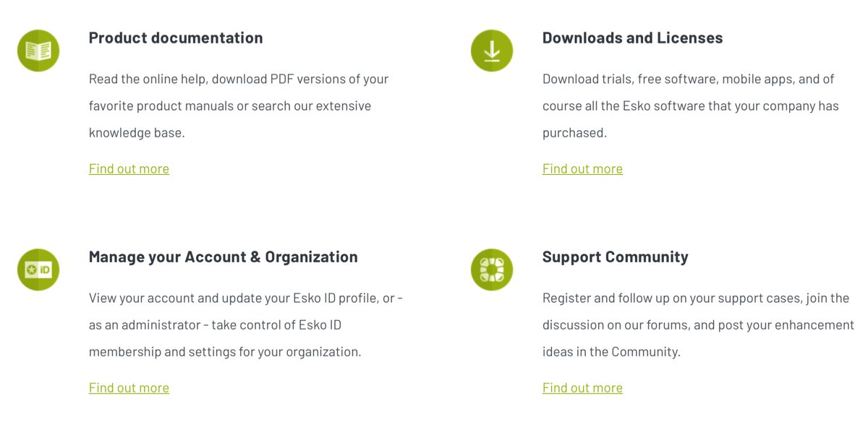Click the line starting "Download trials, free software"

[x=688, y=79]
